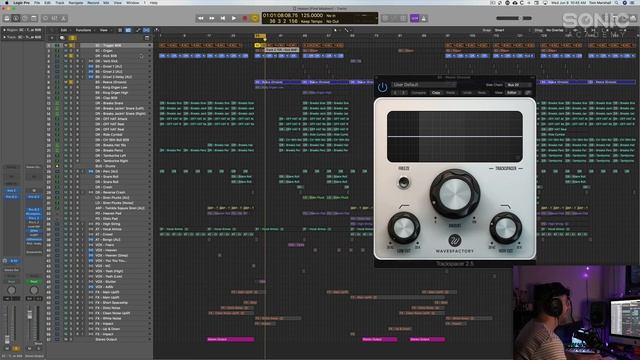Image resolution: width=640 pixels, height=360 pixels.
Task: Open the Navigate menu
Action: [x=76, y=2]
